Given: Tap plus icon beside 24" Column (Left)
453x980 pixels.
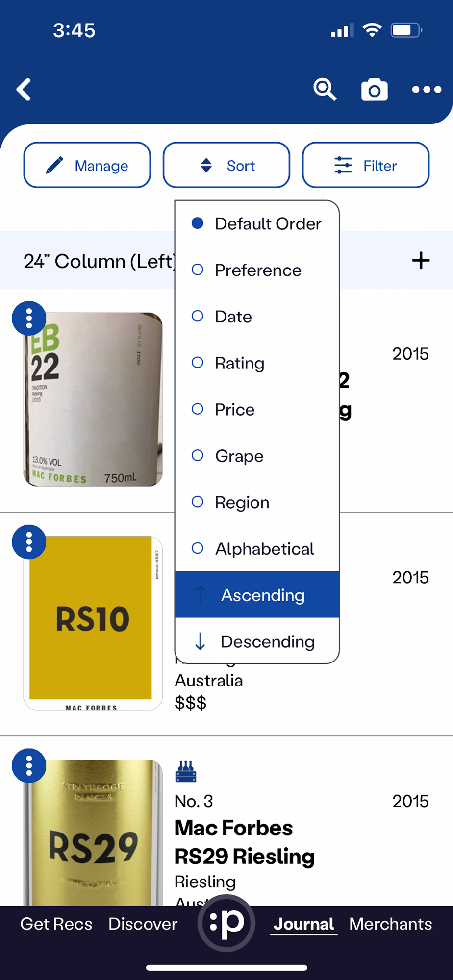Looking at the screenshot, I should tap(421, 260).
